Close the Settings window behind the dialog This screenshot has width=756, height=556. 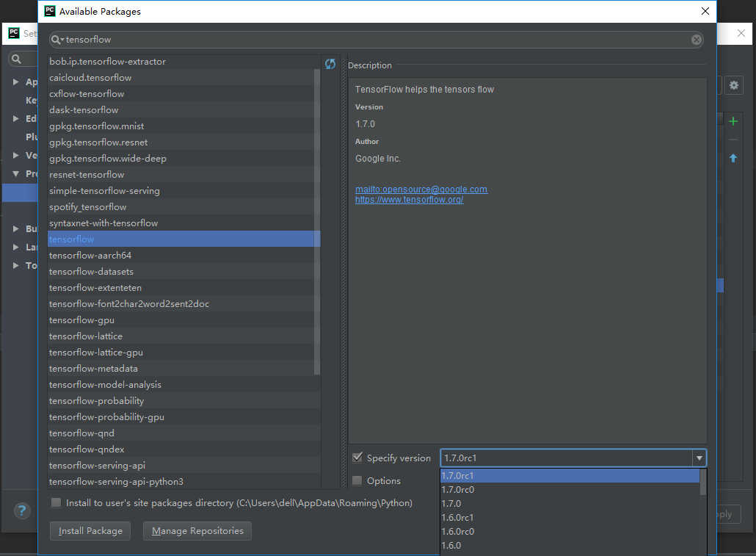click(x=741, y=33)
